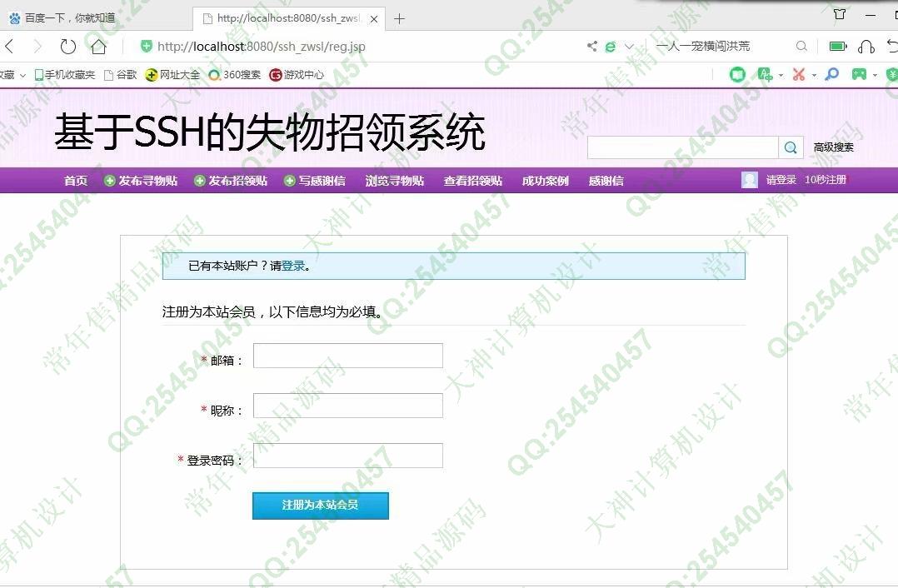Open the 谷歌 bookmark

point(120,74)
